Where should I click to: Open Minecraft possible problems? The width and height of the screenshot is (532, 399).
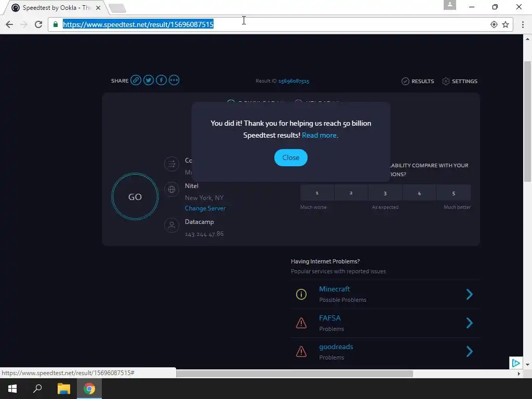[335, 289]
